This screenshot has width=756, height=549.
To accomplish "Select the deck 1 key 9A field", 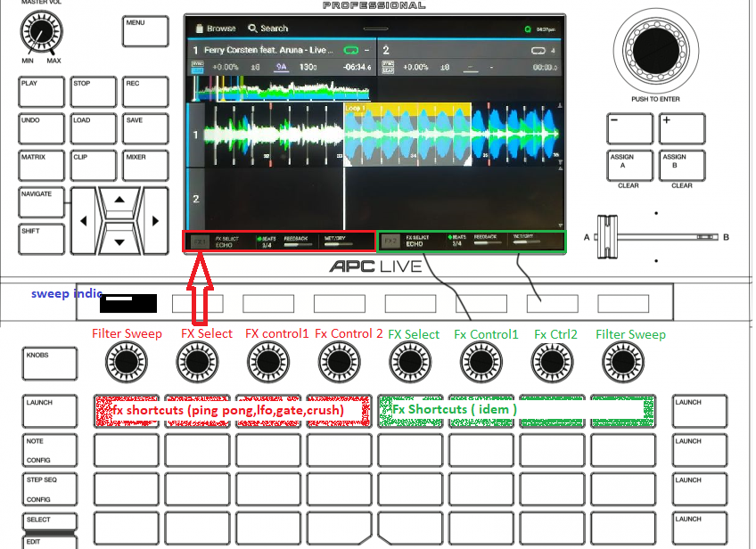I will tap(282, 67).
